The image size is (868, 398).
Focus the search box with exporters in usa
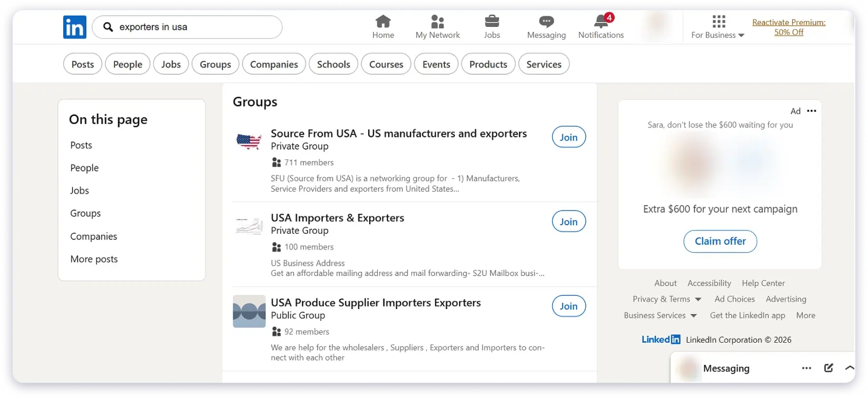click(x=187, y=27)
